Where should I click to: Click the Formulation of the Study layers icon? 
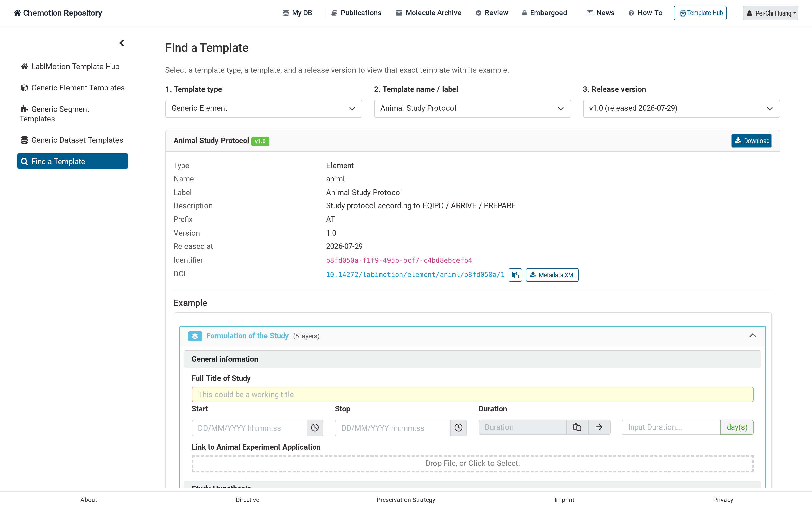tap(195, 336)
